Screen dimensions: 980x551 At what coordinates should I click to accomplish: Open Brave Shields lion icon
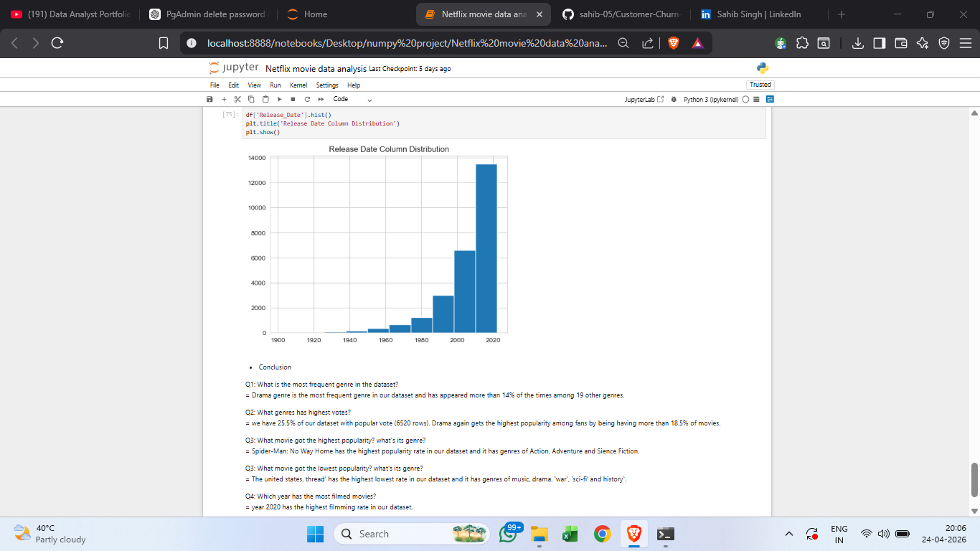tap(673, 44)
